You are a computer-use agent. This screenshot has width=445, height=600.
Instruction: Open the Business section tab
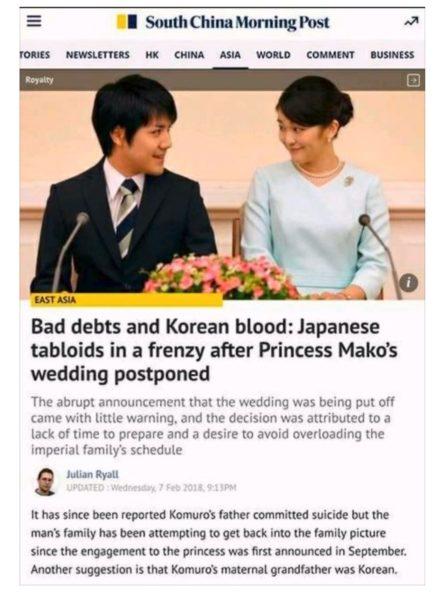point(392,55)
